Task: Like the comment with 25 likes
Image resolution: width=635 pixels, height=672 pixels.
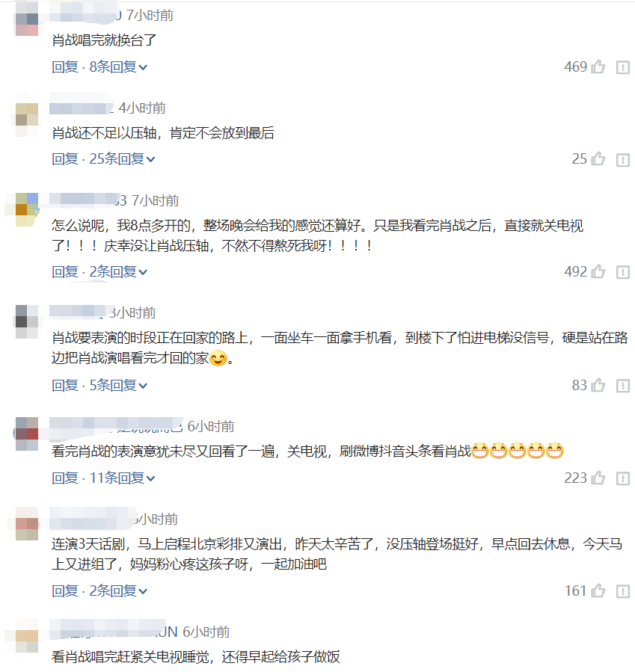Action: tap(598, 159)
